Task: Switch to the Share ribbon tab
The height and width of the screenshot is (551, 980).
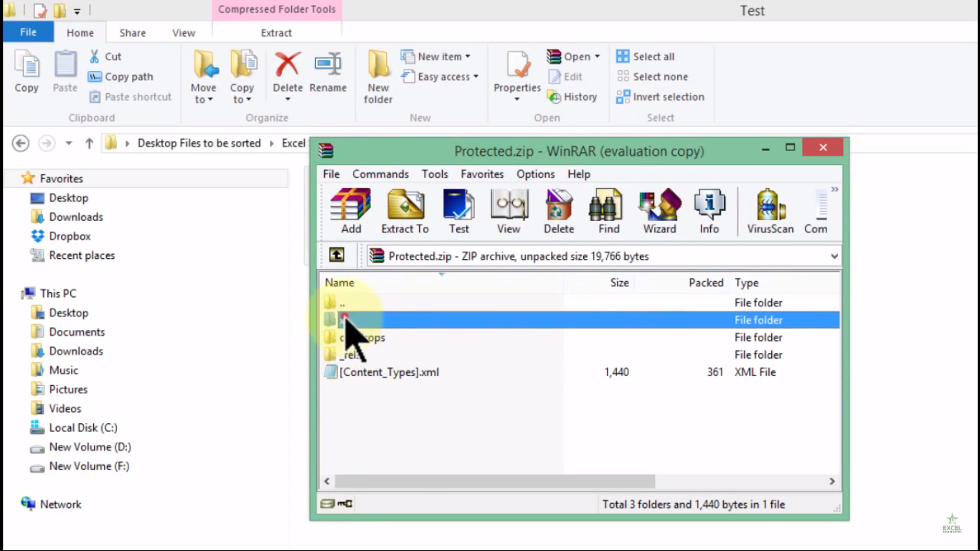Action: click(133, 33)
